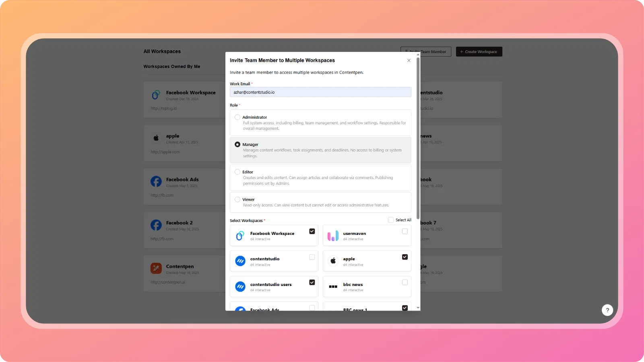This screenshot has height=362, width=644.
Task: Click the Facebook Workspace logo in the dialog
Action: click(x=240, y=236)
